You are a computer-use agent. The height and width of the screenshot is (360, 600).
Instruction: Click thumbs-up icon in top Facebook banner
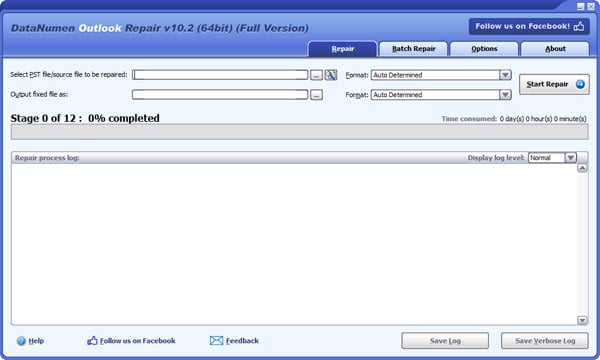click(x=579, y=26)
